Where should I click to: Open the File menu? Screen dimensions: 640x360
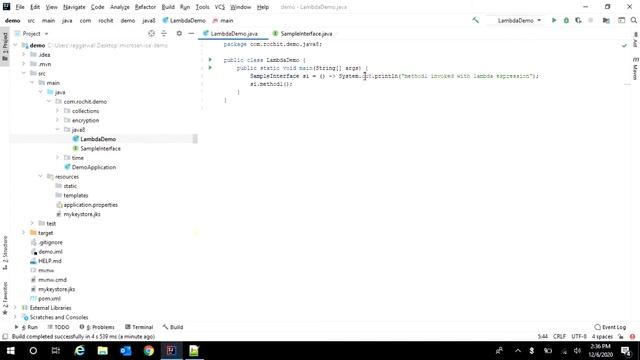point(20,7)
